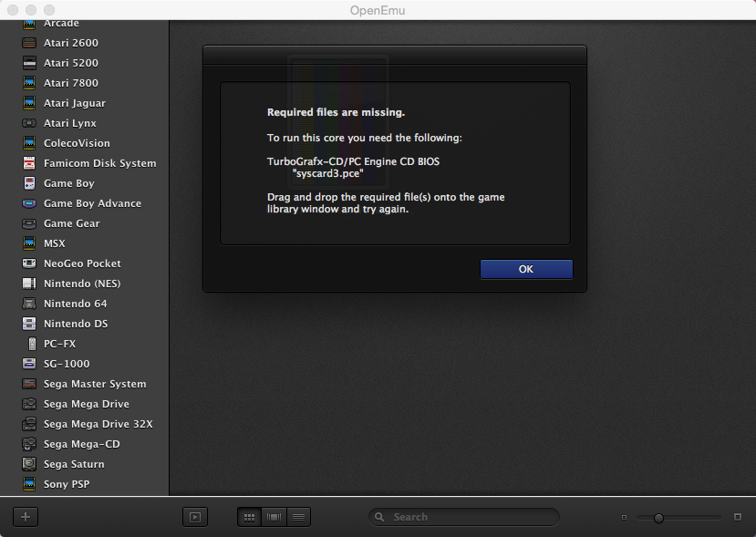Image resolution: width=756 pixels, height=537 pixels.
Task: Click the Game Boy handheld icon
Action: point(29,183)
